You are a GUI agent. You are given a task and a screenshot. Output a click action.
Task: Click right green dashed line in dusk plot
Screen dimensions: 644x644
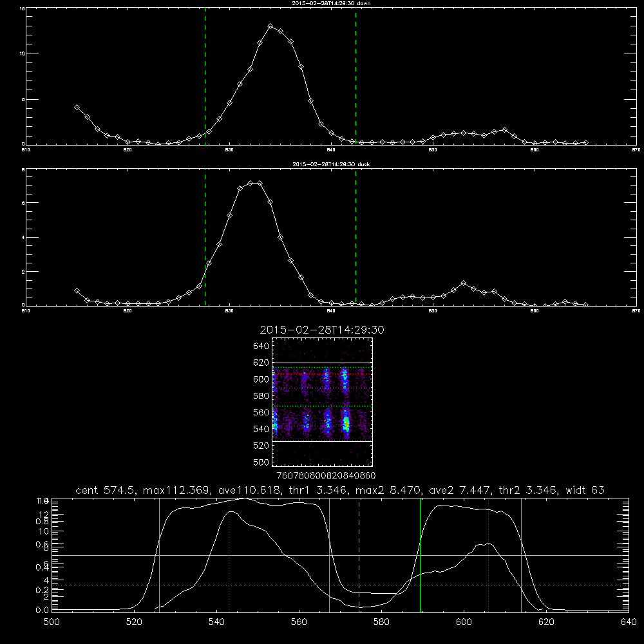[355, 237]
